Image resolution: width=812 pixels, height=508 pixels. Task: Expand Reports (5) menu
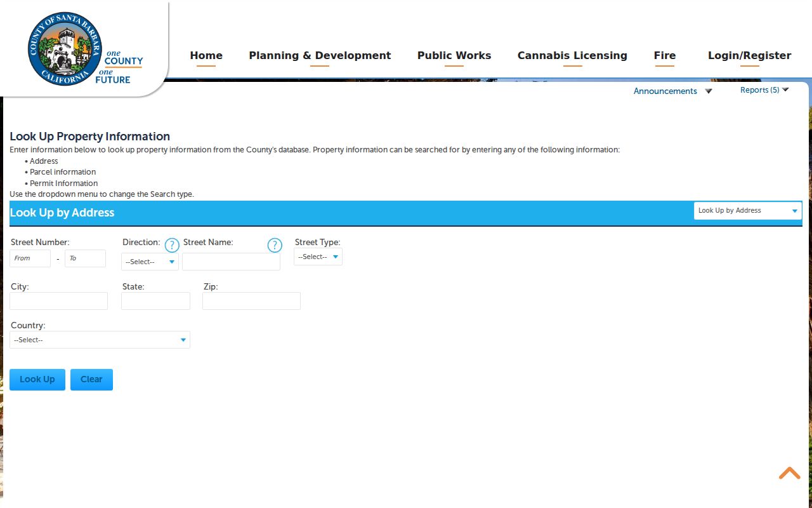pos(764,90)
